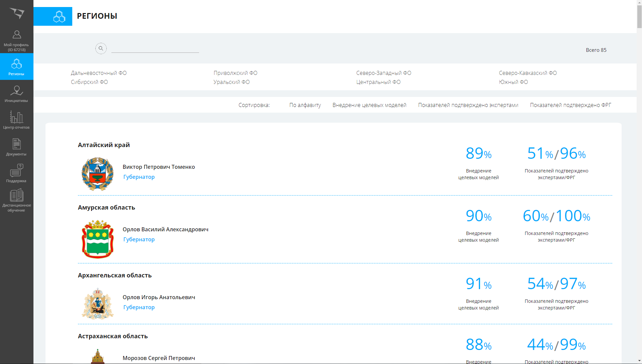Open the Reports Center section
642x364 pixels.
pyautogui.click(x=16, y=120)
